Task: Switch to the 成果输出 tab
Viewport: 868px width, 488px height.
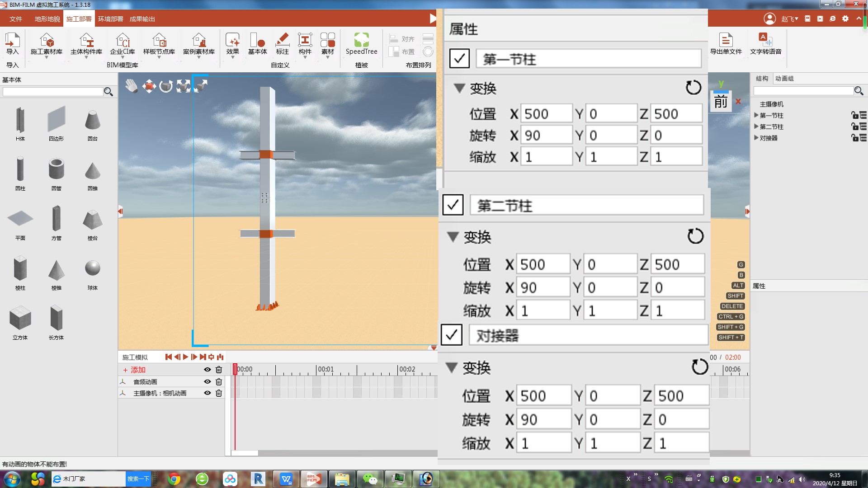Action: (142, 19)
